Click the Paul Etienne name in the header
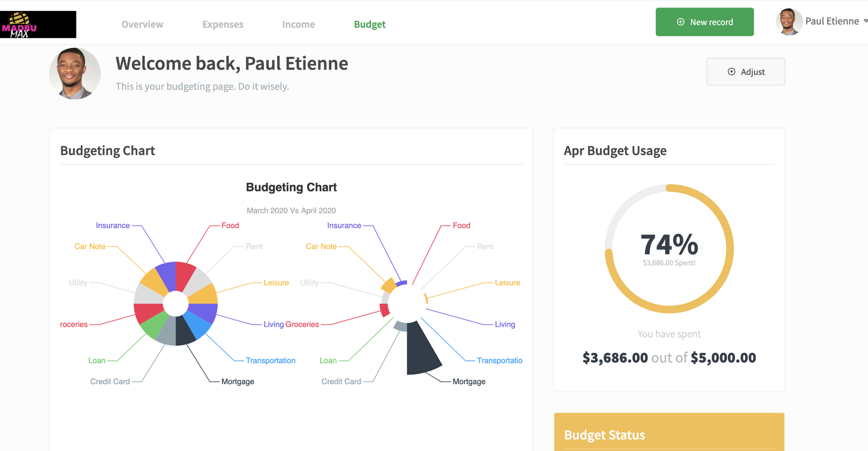Viewport: 868px width, 451px height. 832,21
